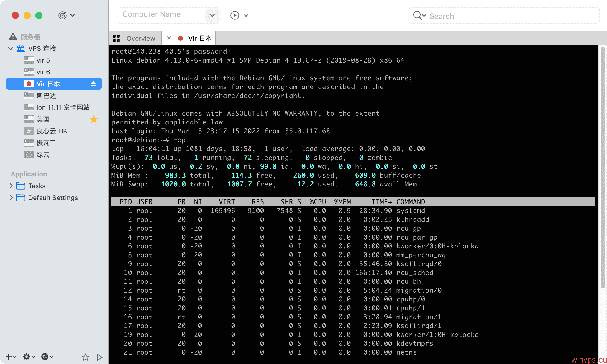Click the grid/dashboard icon left of Overview
This screenshot has width=607, height=364.
pyautogui.click(x=117, y=38)
